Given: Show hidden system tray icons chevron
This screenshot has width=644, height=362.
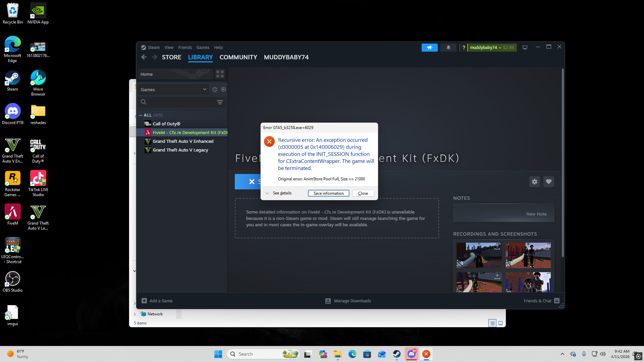Looking at the screenshot, I should pos(562,354).
